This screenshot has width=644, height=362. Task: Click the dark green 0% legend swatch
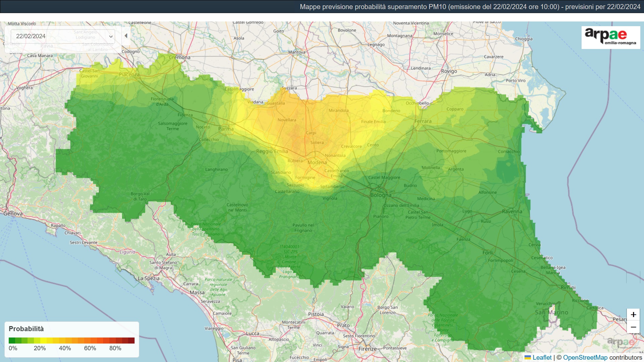coord(12,341)
